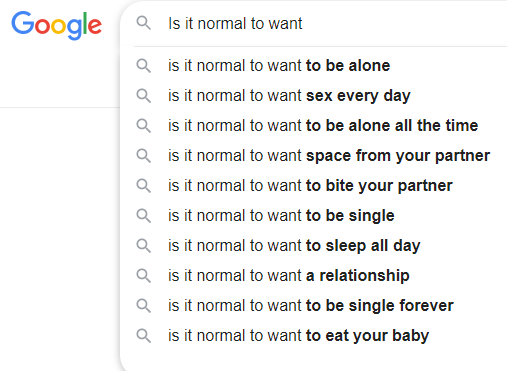
Task: Click magnifier icon beside 'to sleep all day'
Action: [144, 246]
